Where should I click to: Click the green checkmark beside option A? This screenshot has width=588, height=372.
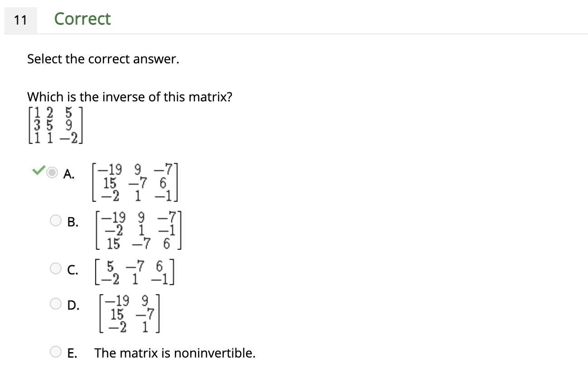pos(39,171)
